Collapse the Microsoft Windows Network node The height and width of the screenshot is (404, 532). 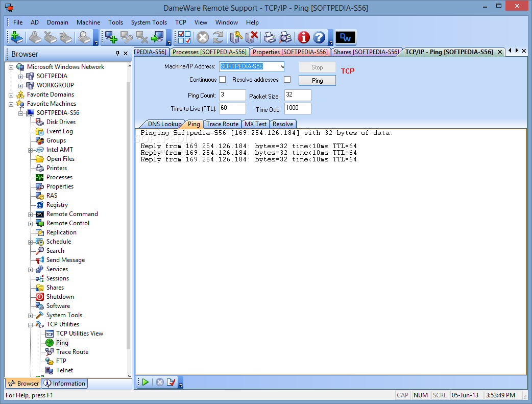point(11,67)
